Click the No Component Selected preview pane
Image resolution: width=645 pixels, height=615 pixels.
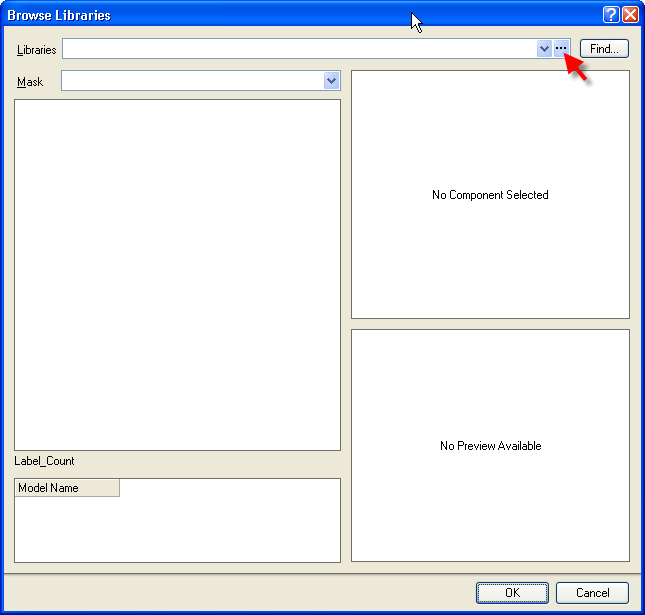tap(490, 195)
